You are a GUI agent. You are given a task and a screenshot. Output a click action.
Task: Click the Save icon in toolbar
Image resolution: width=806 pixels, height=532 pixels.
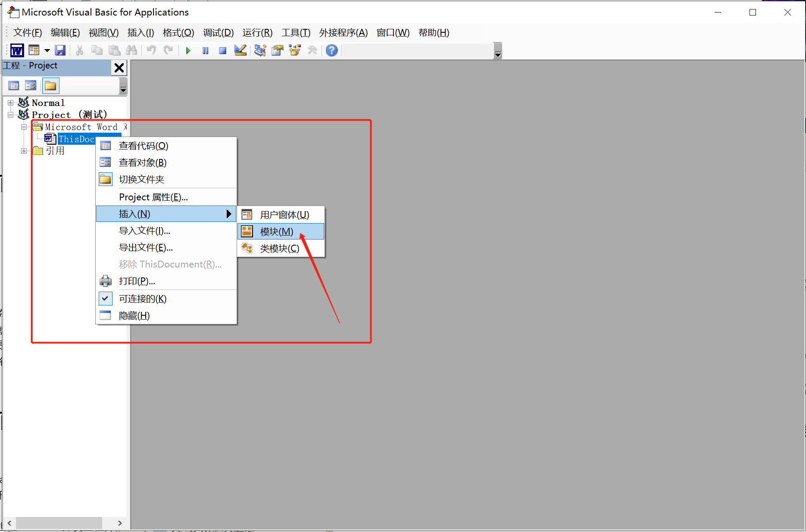point(60,50)
